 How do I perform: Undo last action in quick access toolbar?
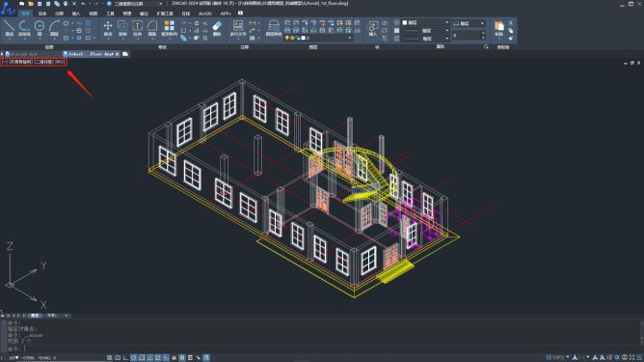click(x=83, y=3)
